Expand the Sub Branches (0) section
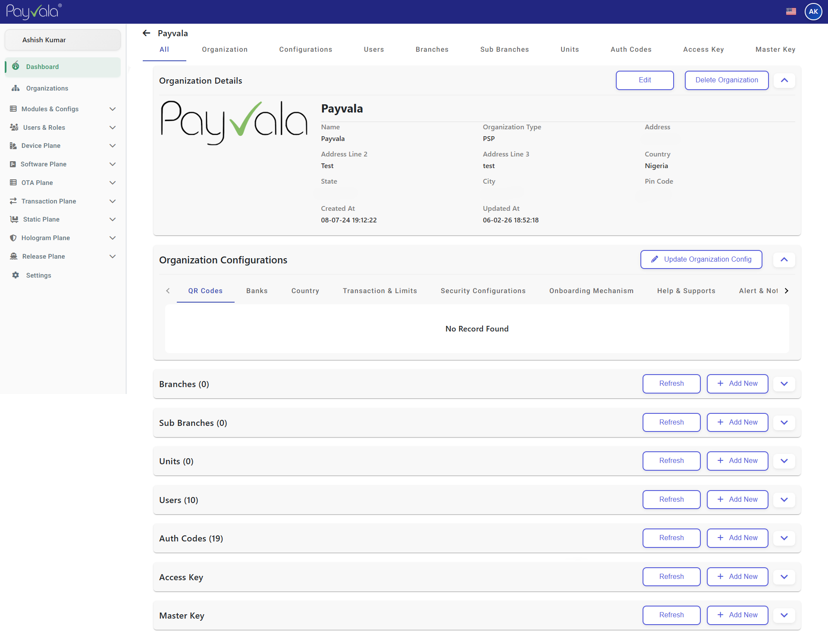Image resolution: width=828 pixels, height=644 pixels. point(784,422)
